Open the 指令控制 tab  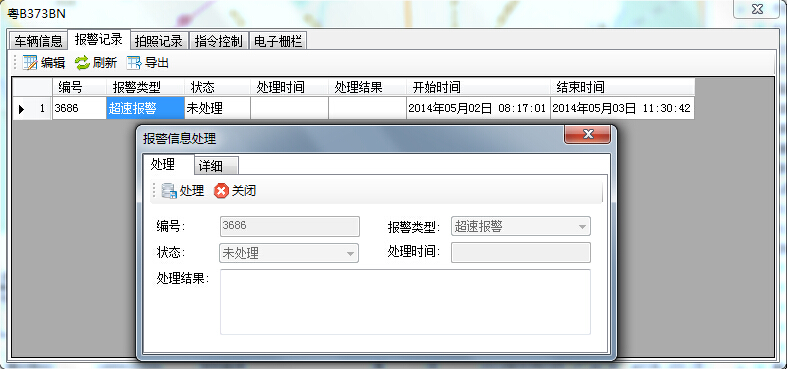pos(218,41)
